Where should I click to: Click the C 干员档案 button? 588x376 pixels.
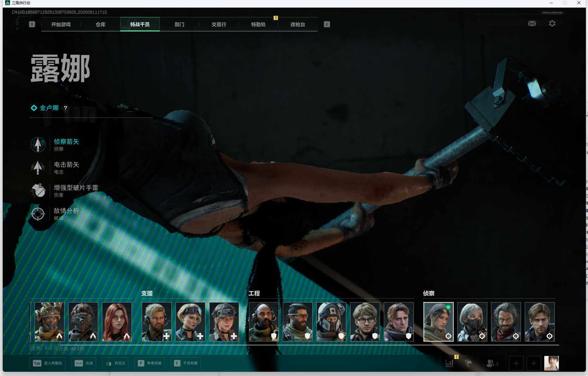186,363
